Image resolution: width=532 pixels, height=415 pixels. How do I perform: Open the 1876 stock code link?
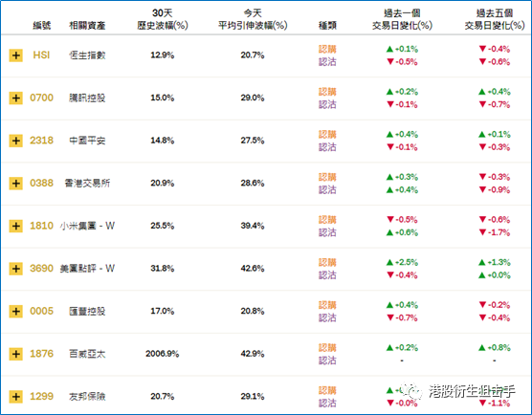[41, 354]
